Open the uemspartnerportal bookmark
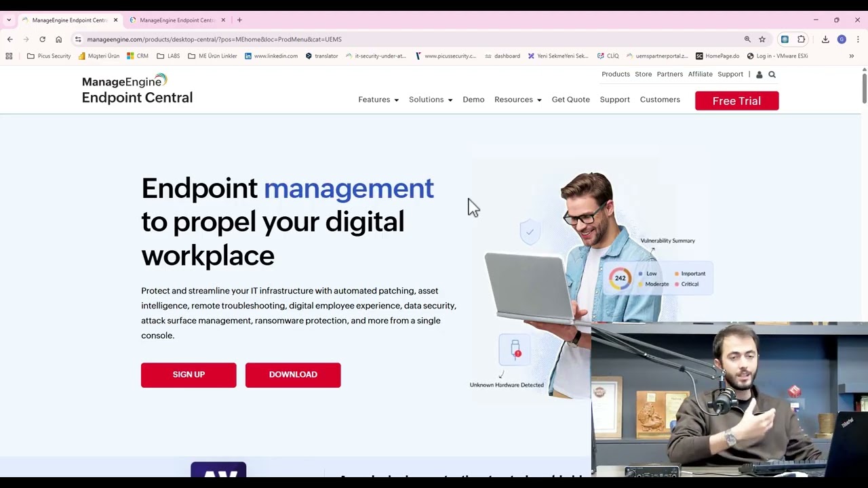The width and height of the screenshot is (868, 488). point(657,56)
